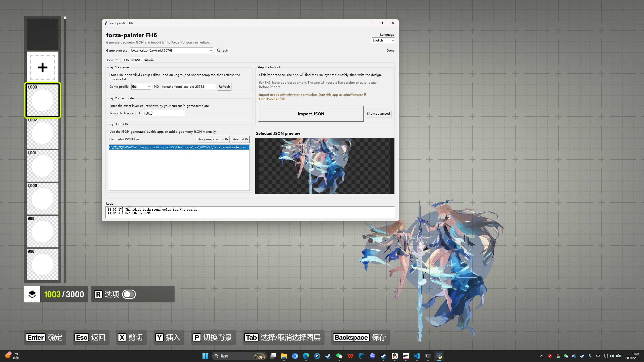Click the network display icon in the tray
This screenshot has height=362, width=644.
pyautogui.click(x=606, y=356)
